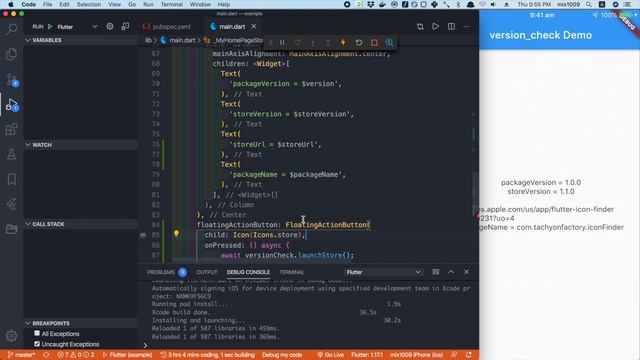Viewport: 640px width, 360px height.
Task: Open launch.json via the debug gear icon
Action: [x=110, y=27]
